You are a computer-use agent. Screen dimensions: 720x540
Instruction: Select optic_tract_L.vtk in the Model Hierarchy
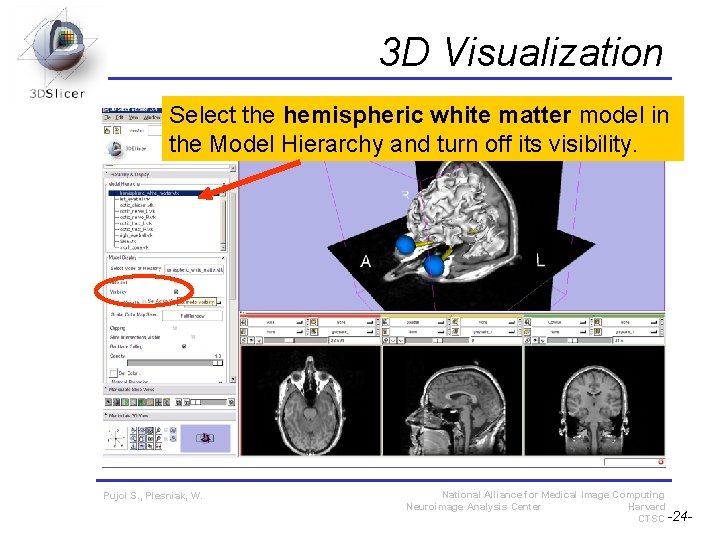pyautogui.click(x=136, y=223)
